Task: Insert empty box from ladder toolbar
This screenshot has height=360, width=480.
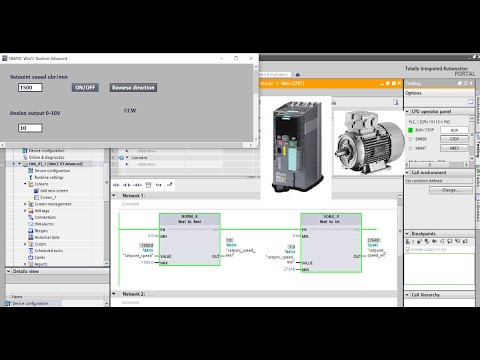Action: coord(148,185)
